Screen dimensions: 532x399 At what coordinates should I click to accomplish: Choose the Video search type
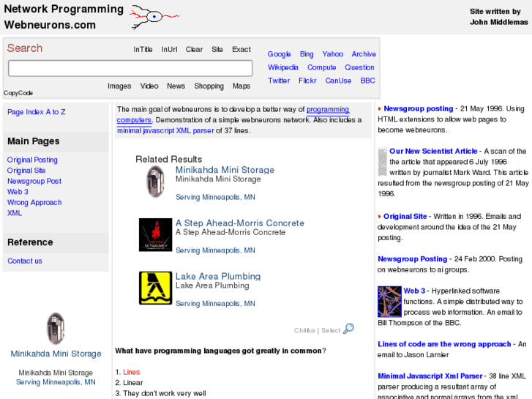(149, 86)
